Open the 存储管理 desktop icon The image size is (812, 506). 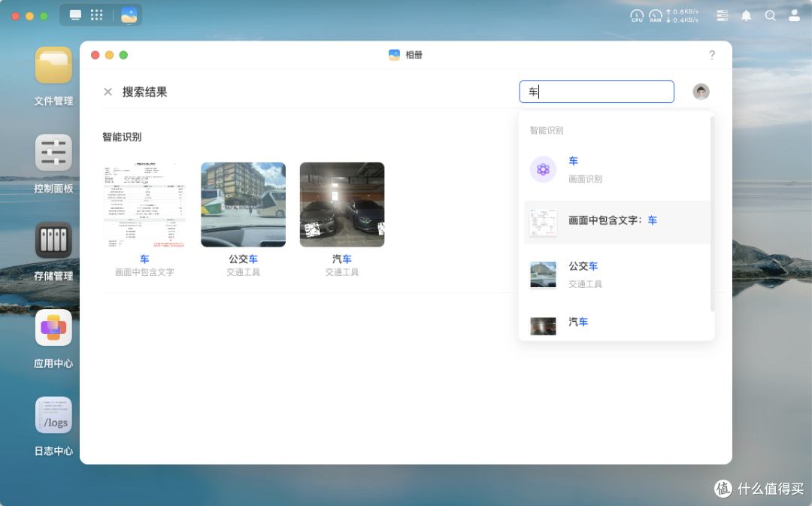tap(53, 241)
